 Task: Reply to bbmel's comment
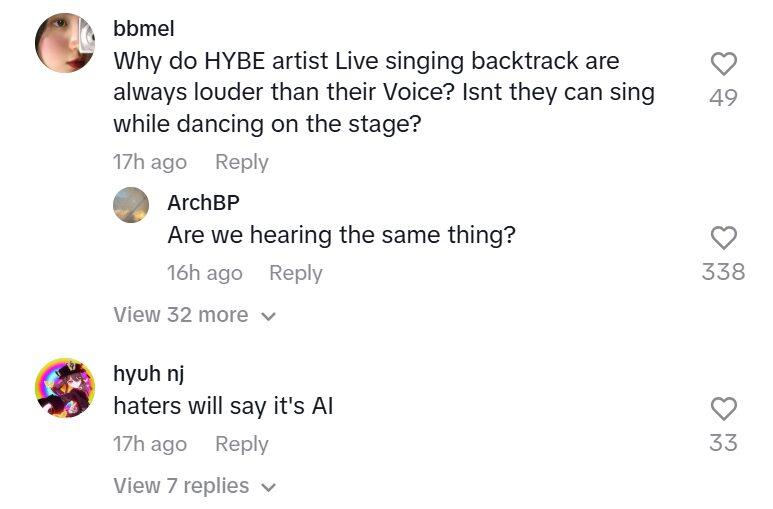[242, 162]
